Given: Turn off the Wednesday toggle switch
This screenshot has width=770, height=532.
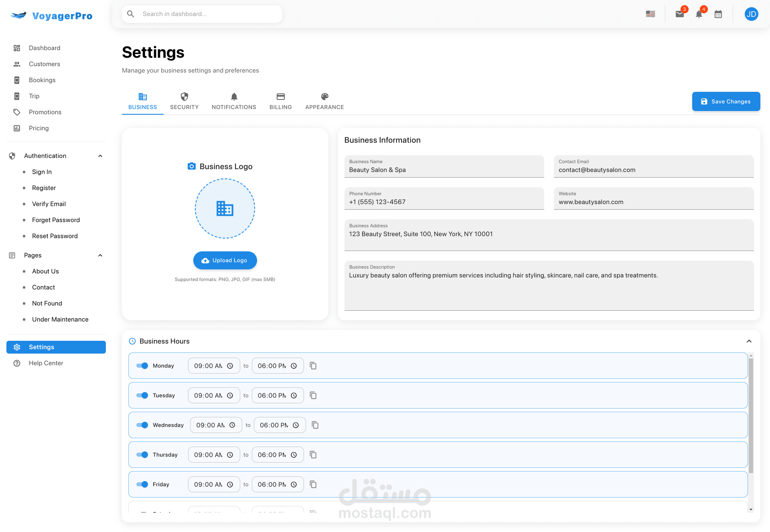Looking at the screenshot, I should pyautogui.click(x=142, y=425).
